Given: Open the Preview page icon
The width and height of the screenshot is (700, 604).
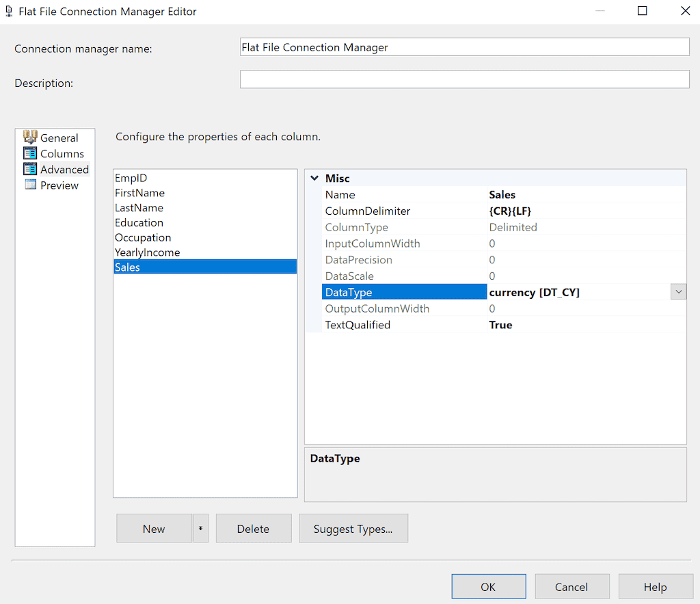Looking at the screenshot, I should [x=31, y=185].
